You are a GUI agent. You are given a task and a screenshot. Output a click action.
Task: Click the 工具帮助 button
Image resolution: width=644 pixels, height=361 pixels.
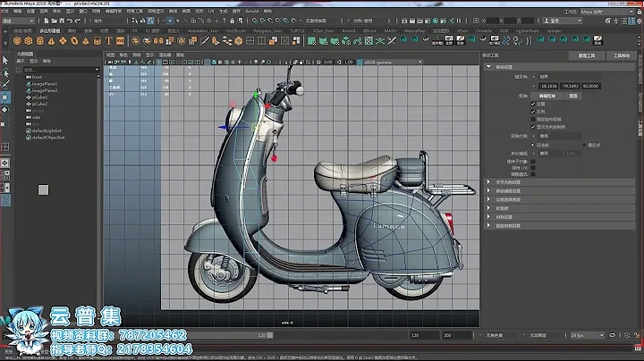click(622, 55)
